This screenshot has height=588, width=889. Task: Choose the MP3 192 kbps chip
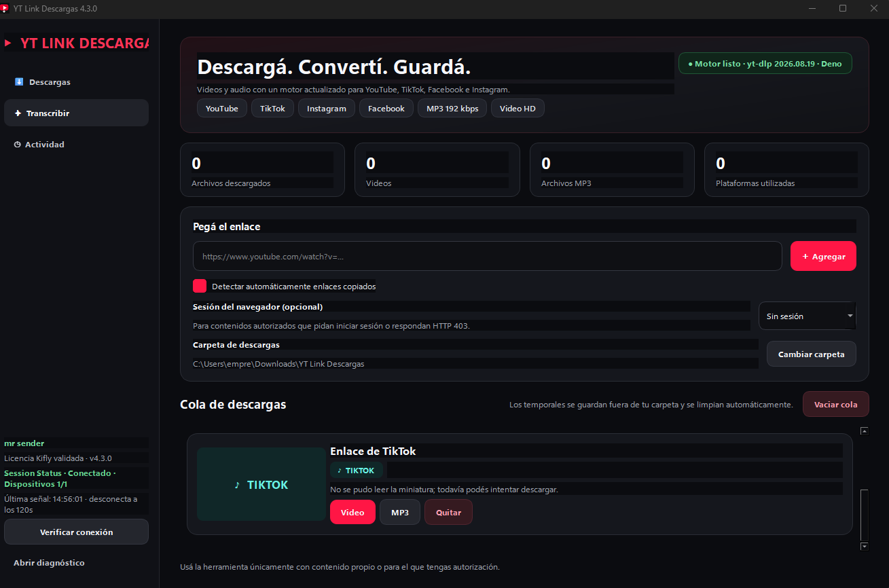click(x=452, y=109)
